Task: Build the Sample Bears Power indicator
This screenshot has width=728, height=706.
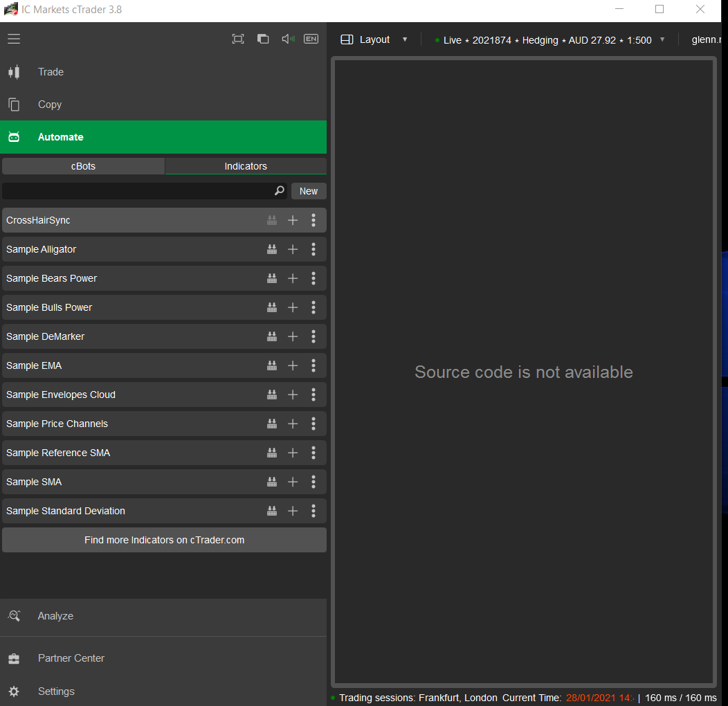Action: coord(272,278)
